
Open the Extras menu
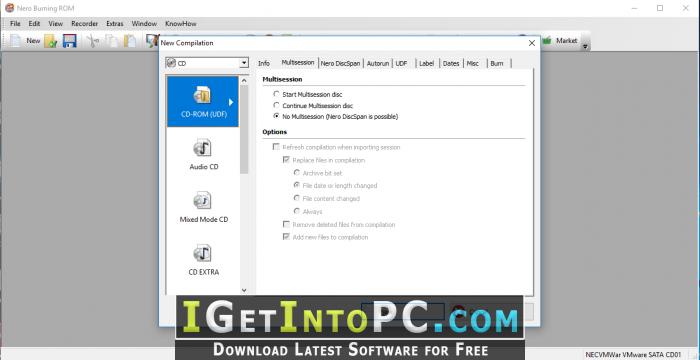coord(115,23)
